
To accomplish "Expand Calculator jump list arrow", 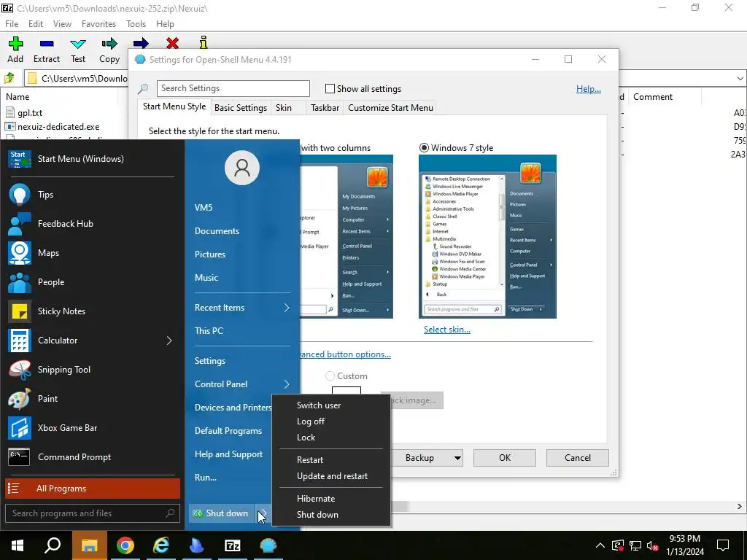I will tap(169, 341).
